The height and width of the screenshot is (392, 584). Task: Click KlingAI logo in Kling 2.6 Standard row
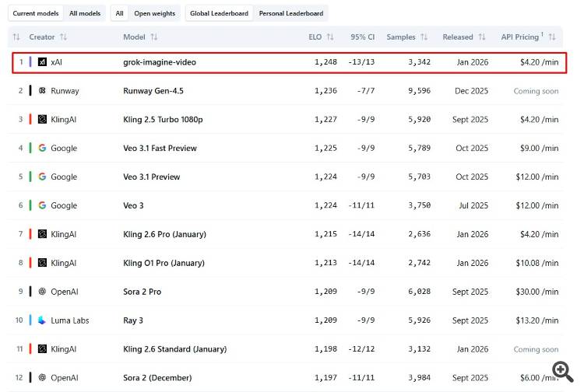(43, 349)
